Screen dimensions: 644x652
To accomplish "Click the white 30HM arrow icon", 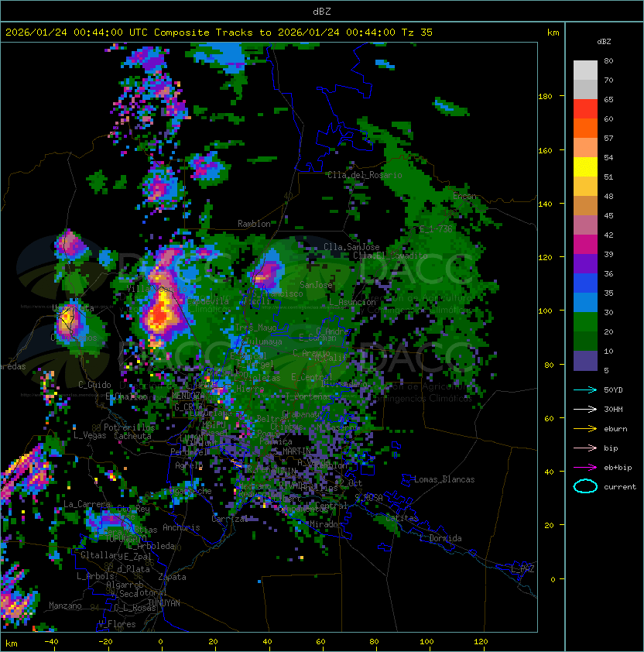I will pos(585,409).
